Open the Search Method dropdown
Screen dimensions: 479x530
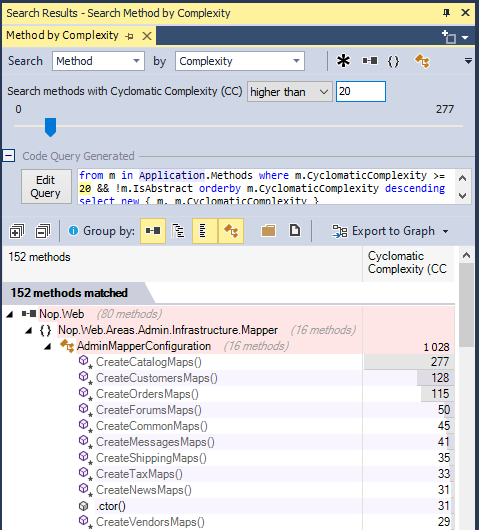[98, 61]
